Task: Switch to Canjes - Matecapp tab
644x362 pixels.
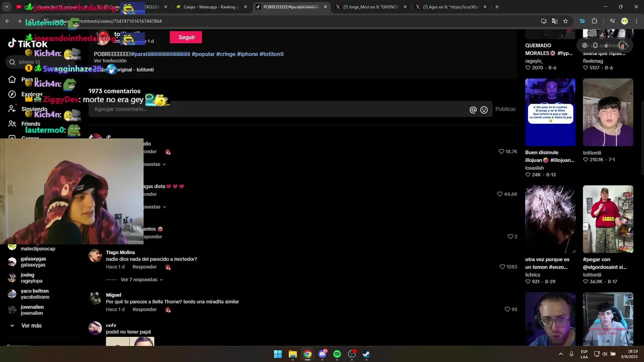Action: pyautogui.click(x=211, y=7)
